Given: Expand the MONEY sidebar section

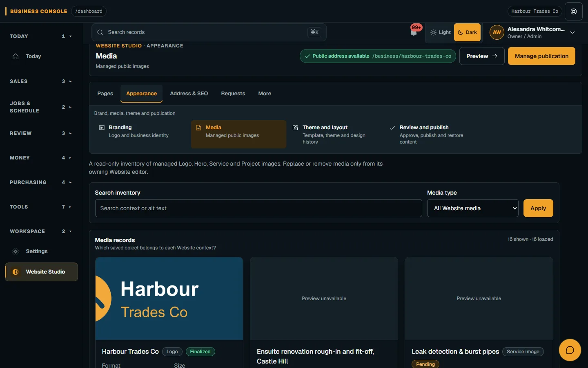Looking at the screenshot, I should click(x=41, y=158).
